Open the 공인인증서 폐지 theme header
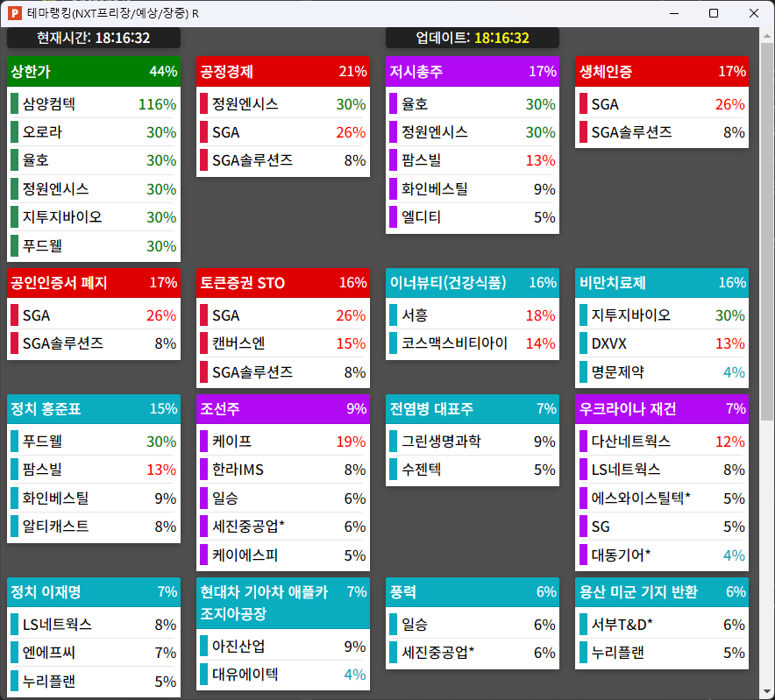The width and height of the screenshot is (775, 700). (94, 283)
